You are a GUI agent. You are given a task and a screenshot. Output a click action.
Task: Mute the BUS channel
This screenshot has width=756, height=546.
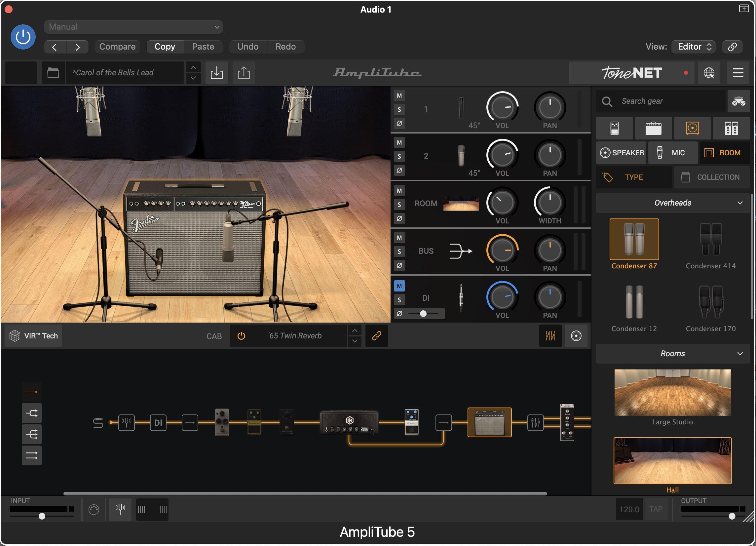[x=399, y=238]
